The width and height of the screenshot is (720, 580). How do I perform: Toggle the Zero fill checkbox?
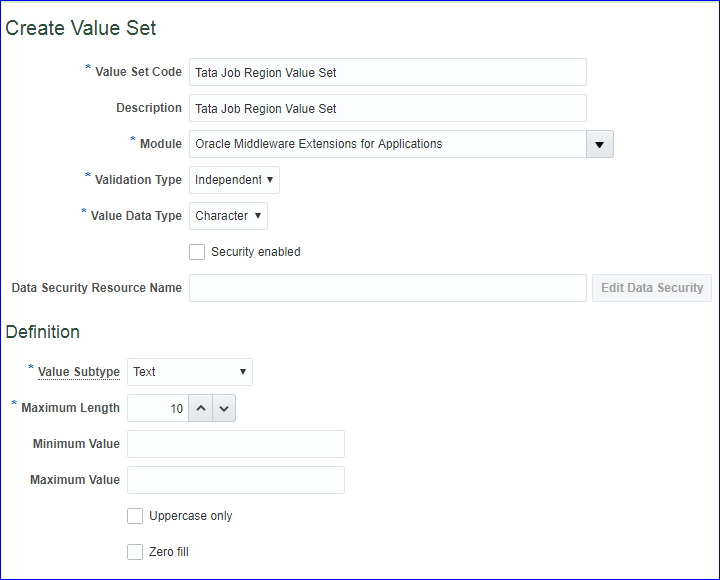coord(135,552)
